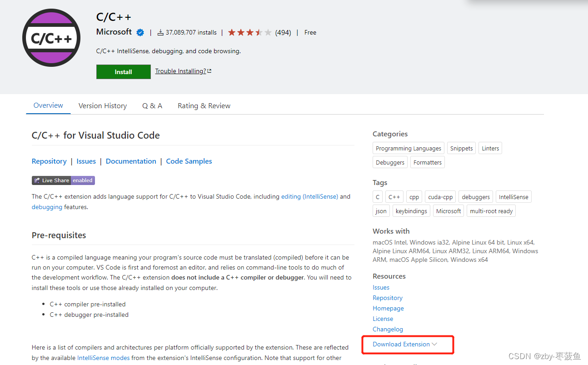
Task: Open the Code Samples link
Action: [x=189, y=161]
